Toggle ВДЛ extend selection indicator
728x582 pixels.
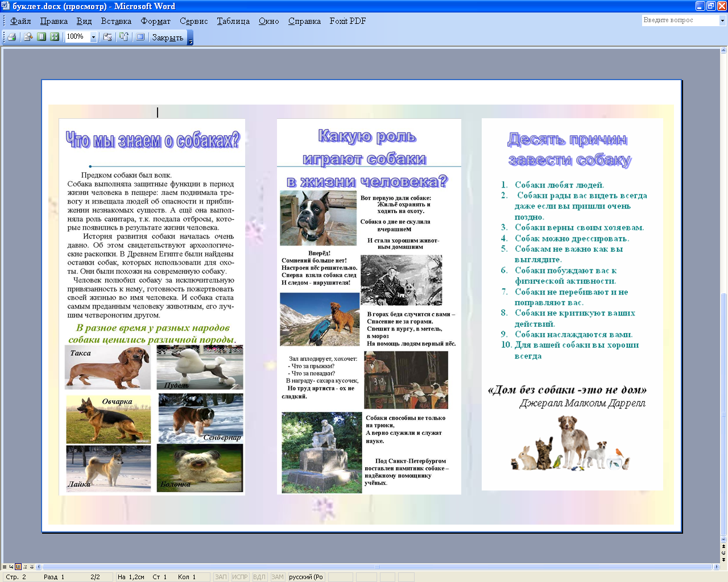pyautogui.click(x=259, y=577)
